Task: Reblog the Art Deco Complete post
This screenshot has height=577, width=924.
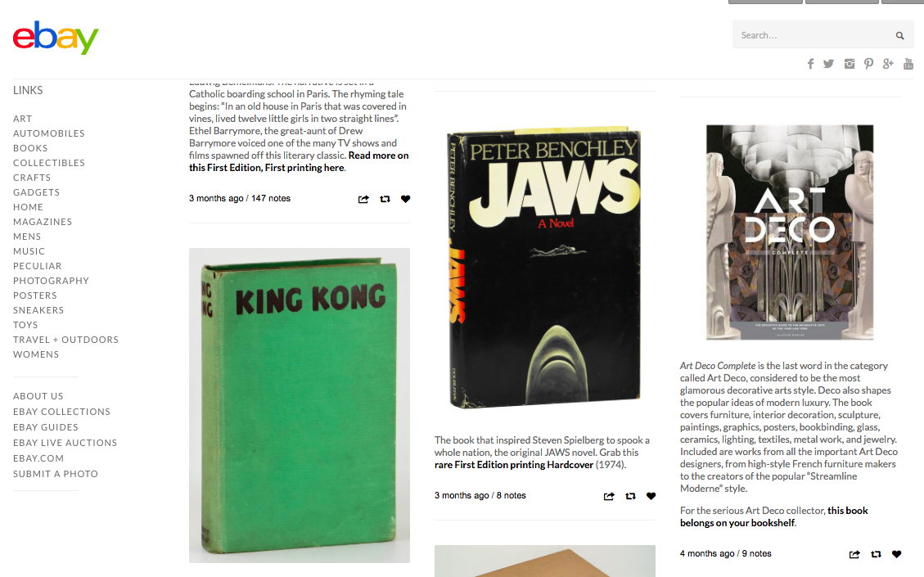Action: click(x=876, y=554)
